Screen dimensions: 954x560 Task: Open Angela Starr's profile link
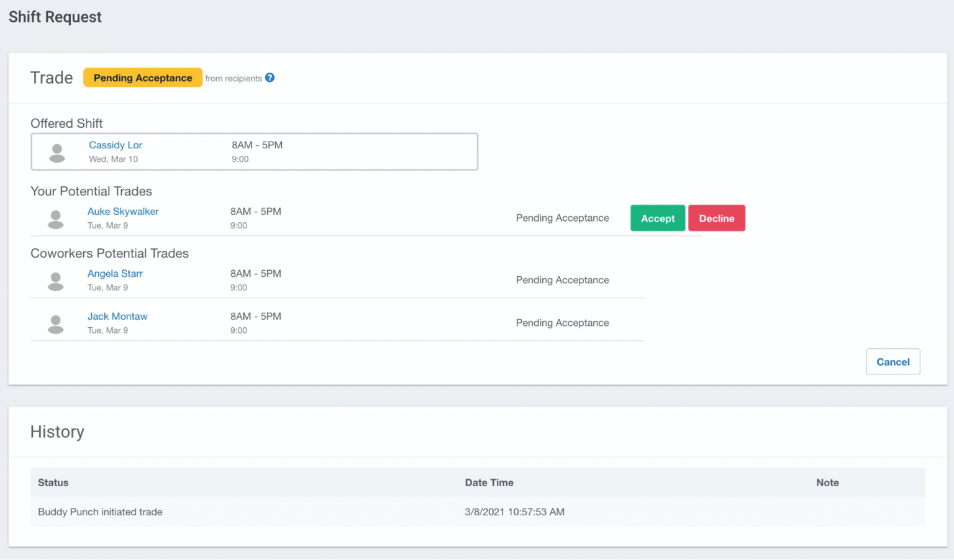(115, 273)
